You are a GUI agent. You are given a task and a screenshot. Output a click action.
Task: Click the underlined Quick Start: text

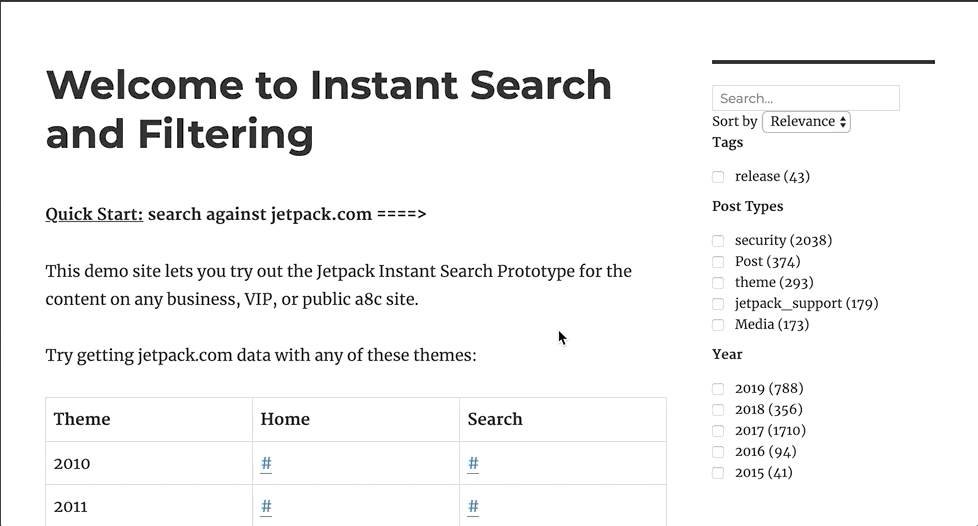coord(94,214)
